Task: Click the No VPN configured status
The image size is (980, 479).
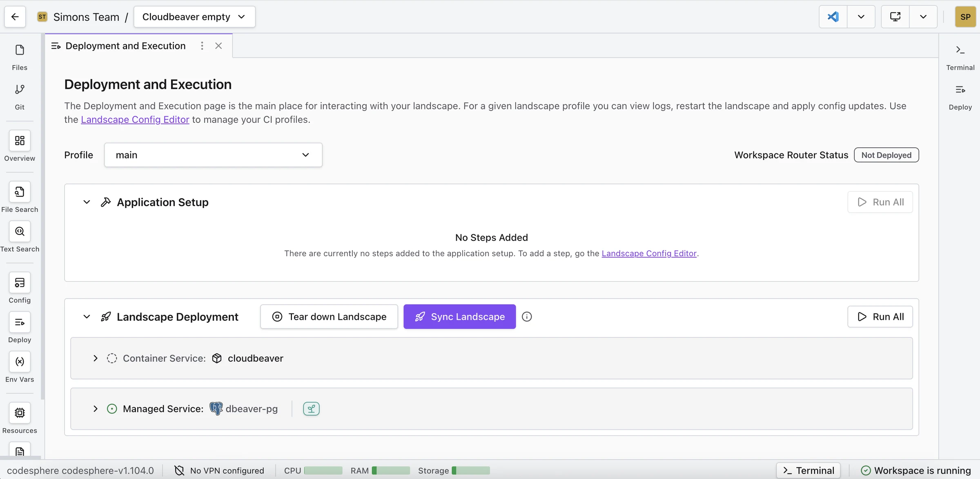Action: point(219,470)
